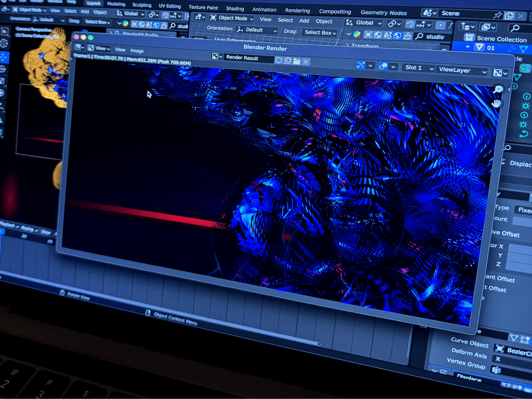Click the new image copy icon next to Render Result
The width and height of the screenshot is (532, 399).
(x=288, y=61)
